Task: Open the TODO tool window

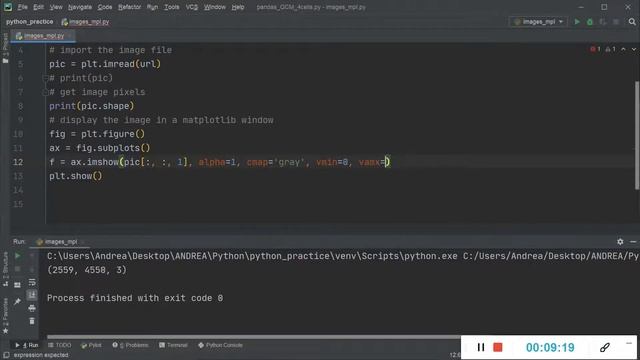Action: (60, 345)
